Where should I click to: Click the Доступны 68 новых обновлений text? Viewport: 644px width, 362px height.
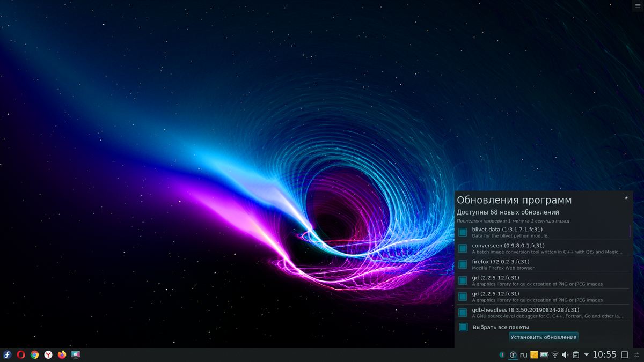click(508, 212)
